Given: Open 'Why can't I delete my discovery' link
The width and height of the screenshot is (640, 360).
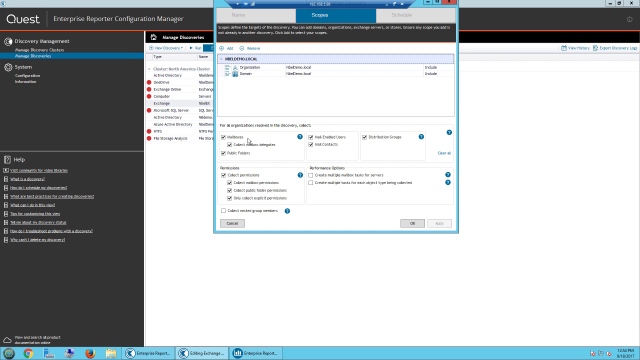Looking at the screenshot, I should (37, 240).
